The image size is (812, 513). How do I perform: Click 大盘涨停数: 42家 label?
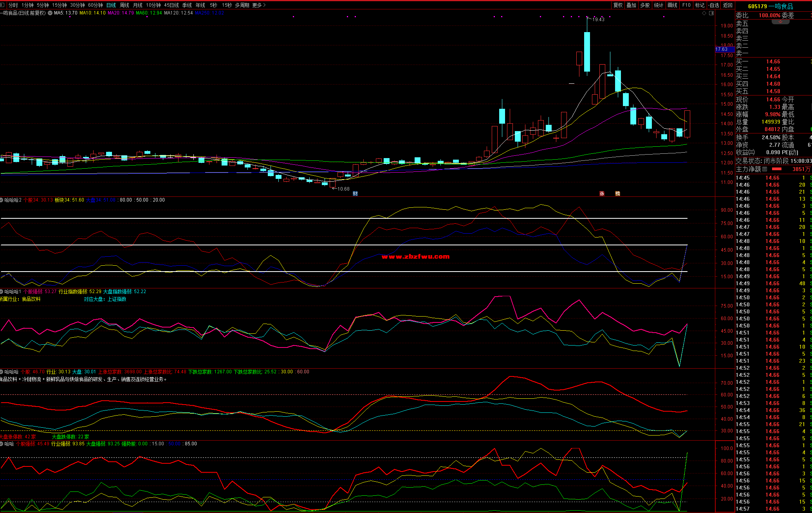tap(18, 437)
